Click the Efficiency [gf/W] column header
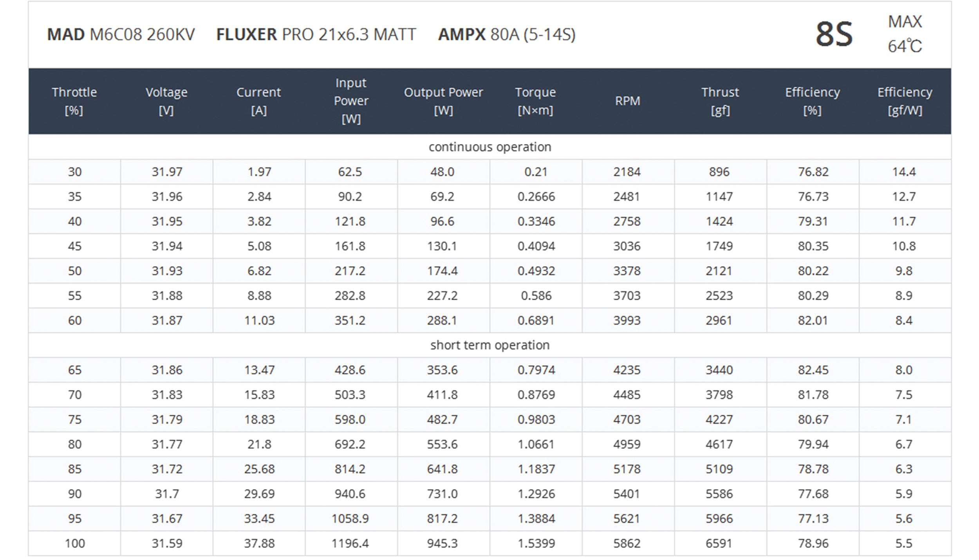 click(905, 101)
